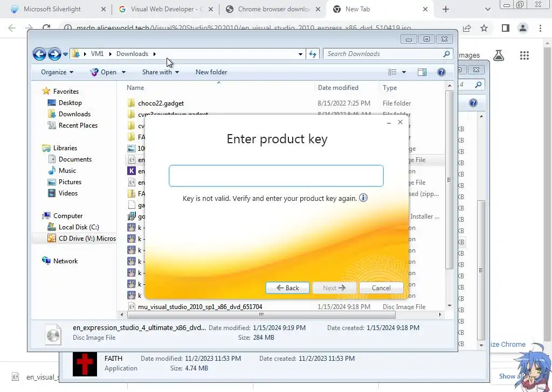Click the refresh icon beside the address bar
The width and height of the screenshot is (552, 392).
(x=313, y=54)
